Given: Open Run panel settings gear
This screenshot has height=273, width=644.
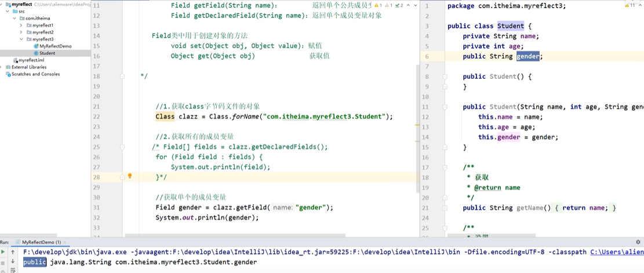Looking at the screenshot, I should 638,242.
